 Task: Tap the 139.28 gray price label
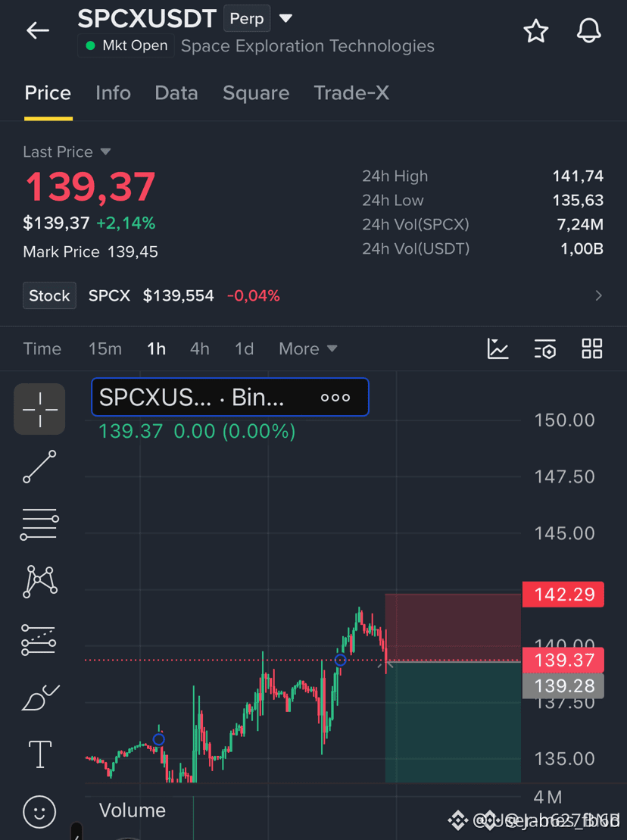pos(563,685)
